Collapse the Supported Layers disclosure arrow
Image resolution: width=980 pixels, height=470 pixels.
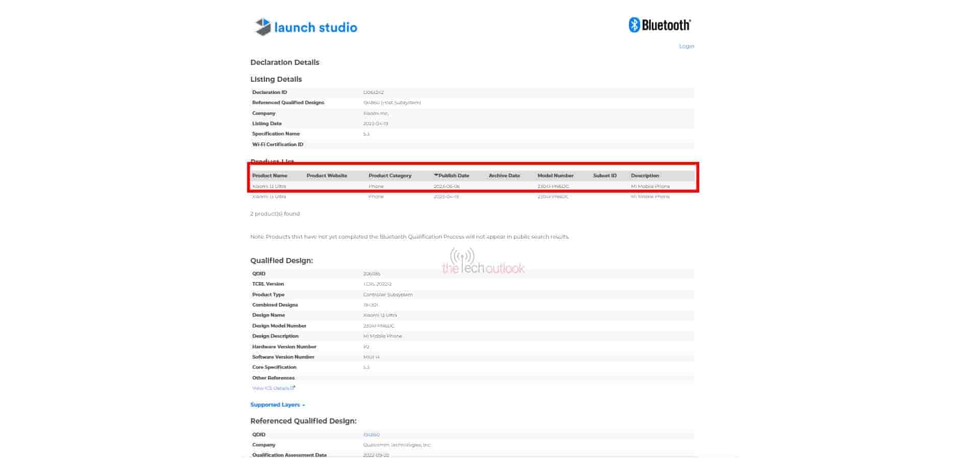coord(303,405)
